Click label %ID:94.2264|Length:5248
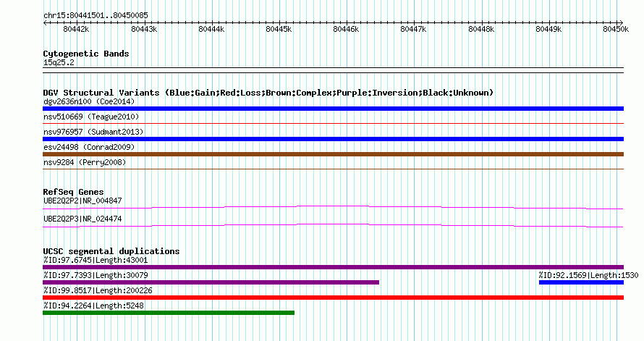Image resolution: width=644 pixels, height=341 pixels. point(93,306)
